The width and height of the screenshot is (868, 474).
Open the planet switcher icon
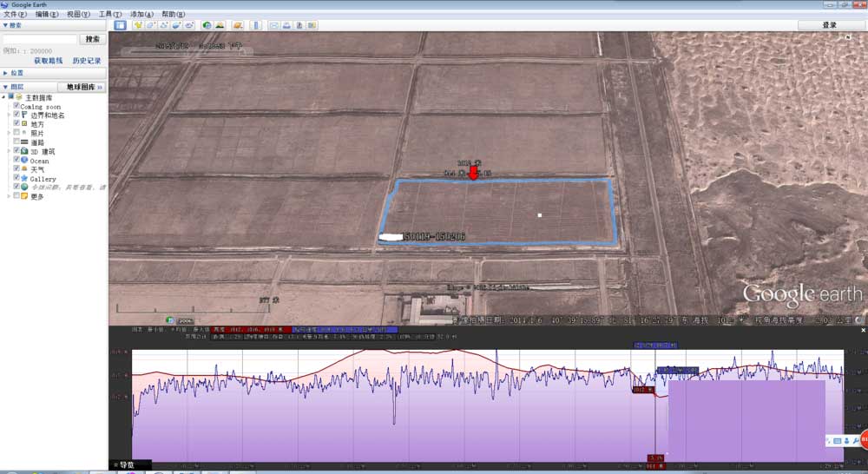pos(238,25)
